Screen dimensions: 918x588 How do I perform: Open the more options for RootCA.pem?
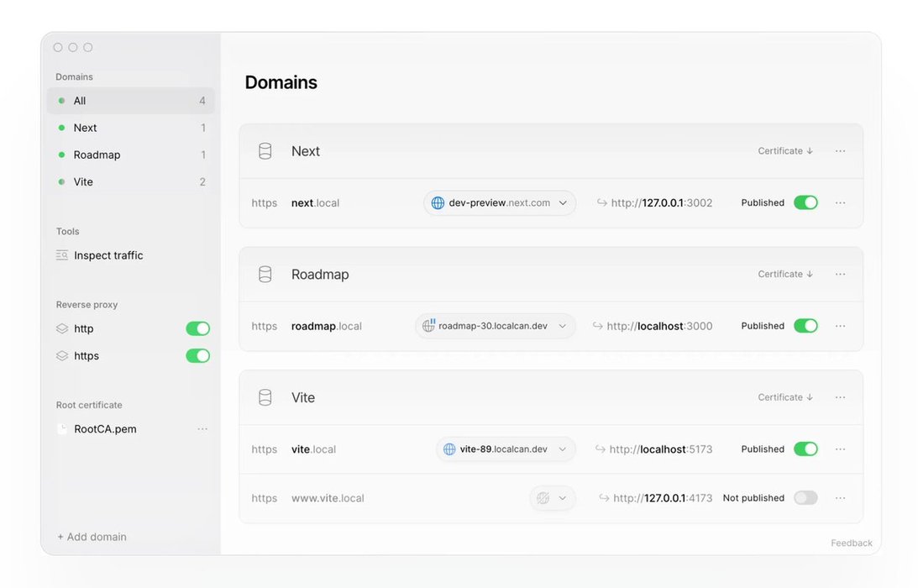pos(202,429)
